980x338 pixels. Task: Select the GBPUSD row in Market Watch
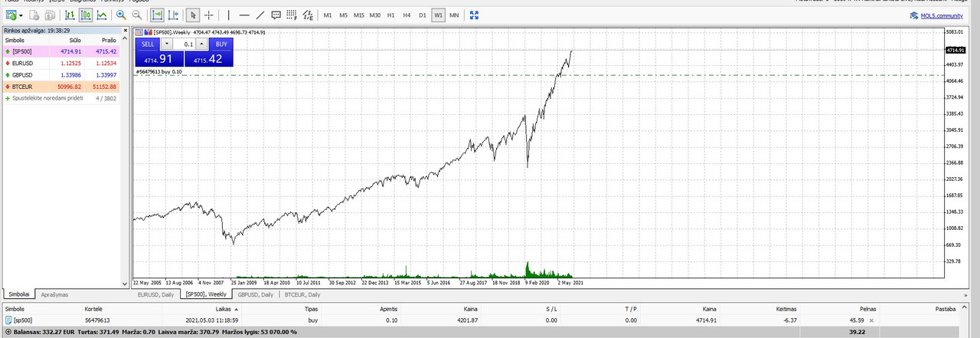coord(60,75)
